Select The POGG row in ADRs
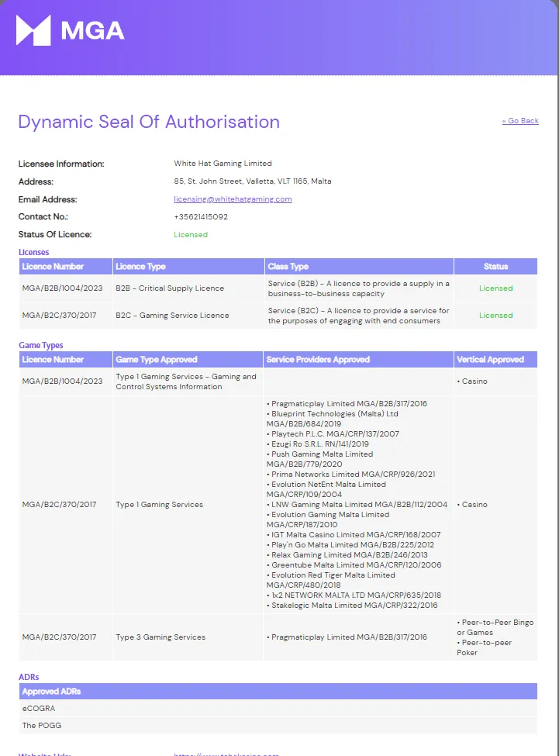559x756 pixels. (x=42, y=726)
